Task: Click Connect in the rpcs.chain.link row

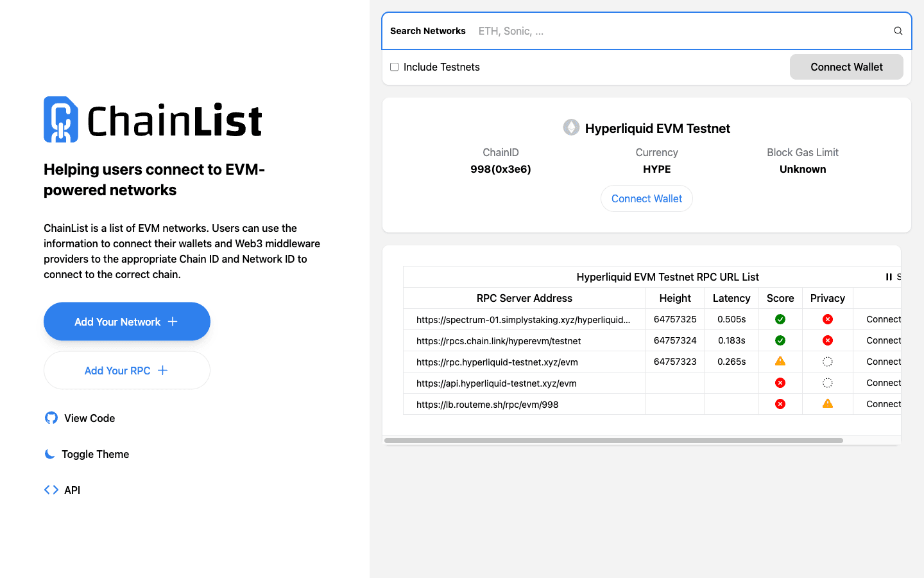Action: tap(884, 340)
